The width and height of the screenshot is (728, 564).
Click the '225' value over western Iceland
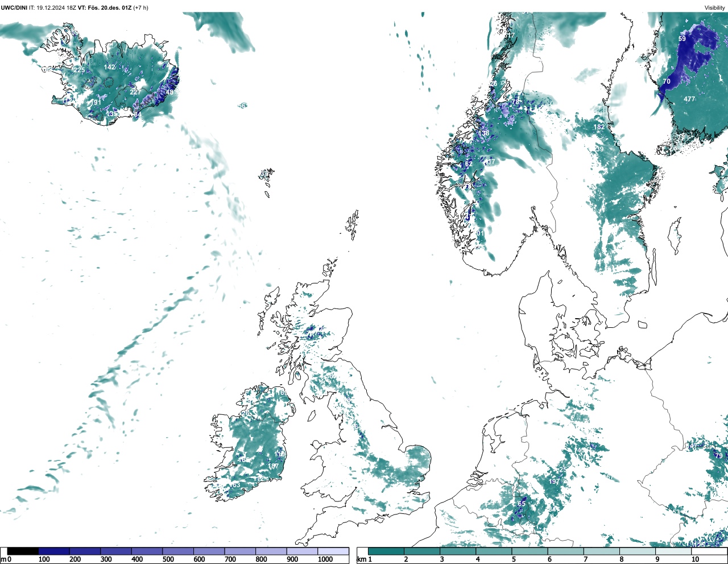(x=79, y=70)
